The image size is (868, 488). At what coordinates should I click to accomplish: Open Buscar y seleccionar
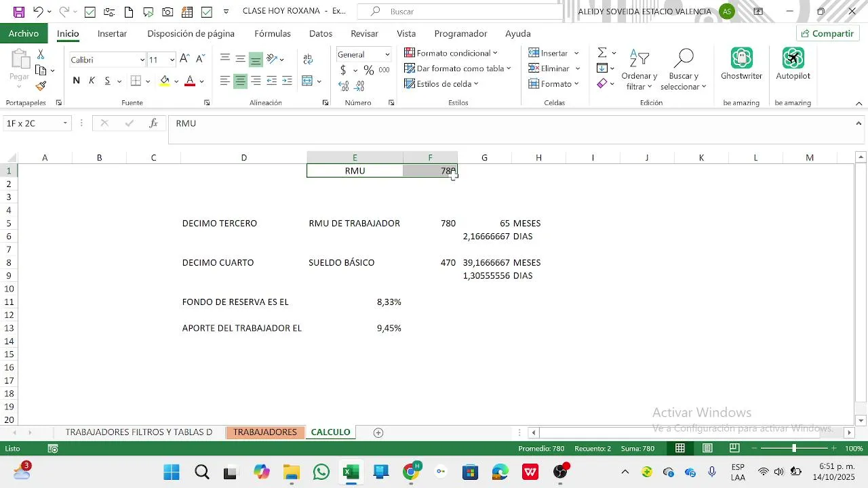click(684, 70)
